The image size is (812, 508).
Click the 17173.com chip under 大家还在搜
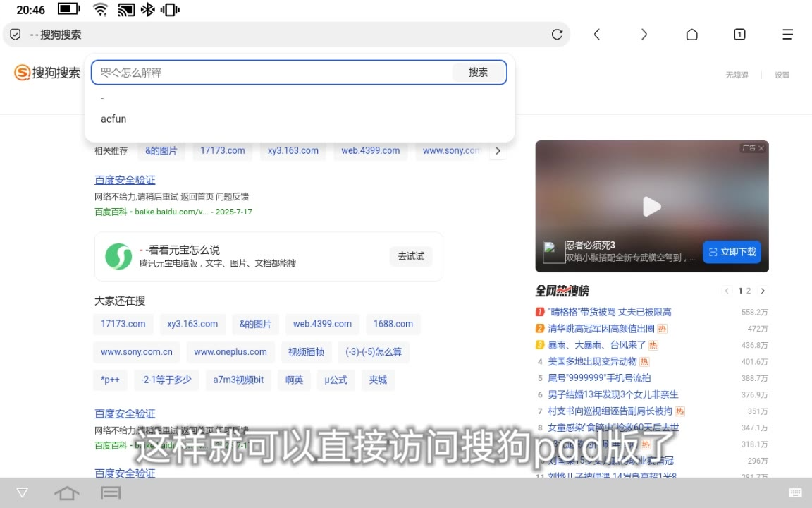(x=123, y=324)
